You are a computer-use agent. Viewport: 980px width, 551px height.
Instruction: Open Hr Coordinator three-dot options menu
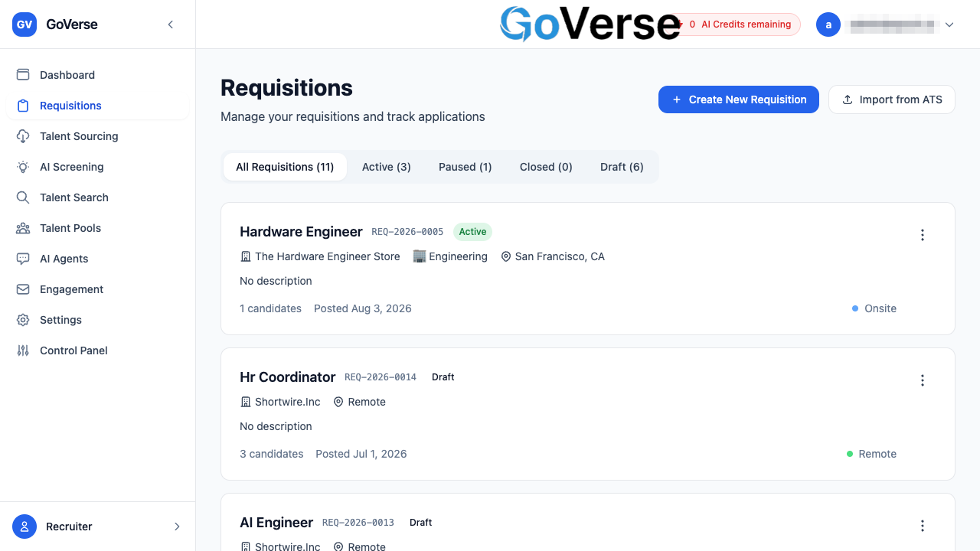point(923,380)
